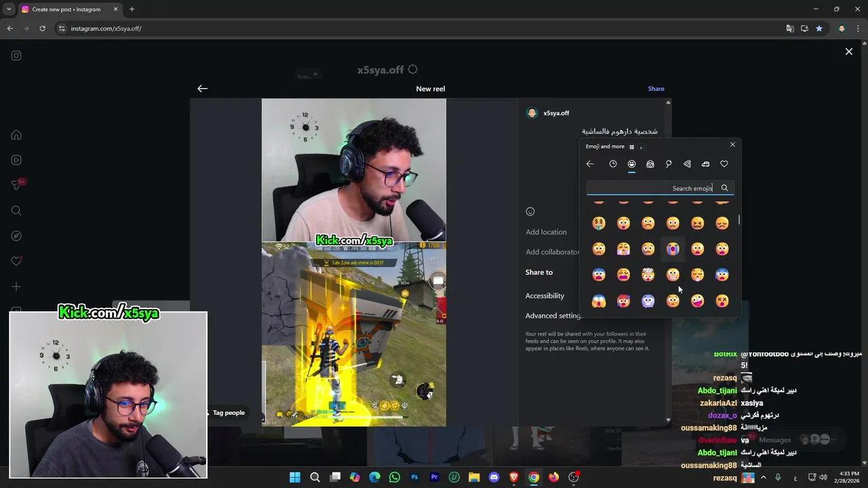Insert the exploding head emoji
868x488 pixels.
648,275
